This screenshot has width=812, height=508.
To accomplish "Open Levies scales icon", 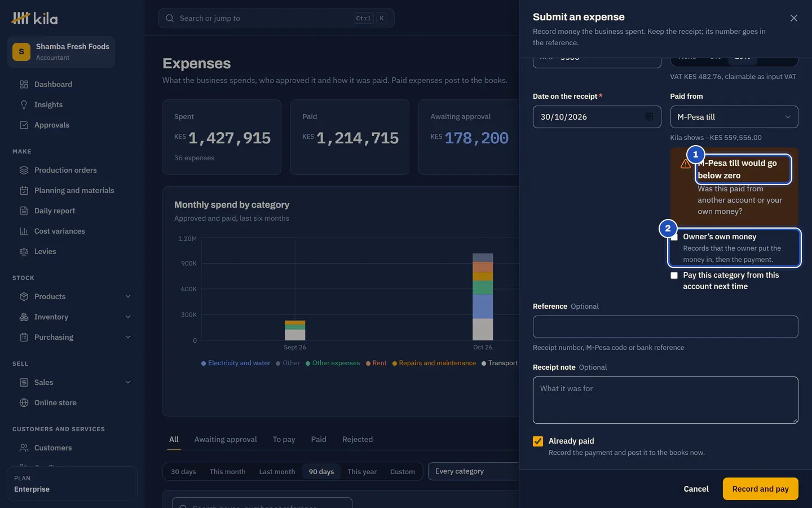I will [x=24, y=252].
